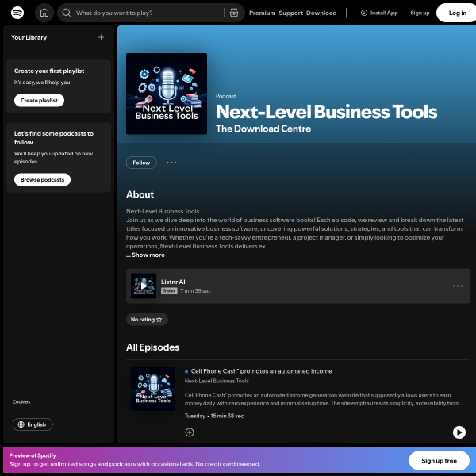Click the Install App download icon

click(x=363, y=13)
